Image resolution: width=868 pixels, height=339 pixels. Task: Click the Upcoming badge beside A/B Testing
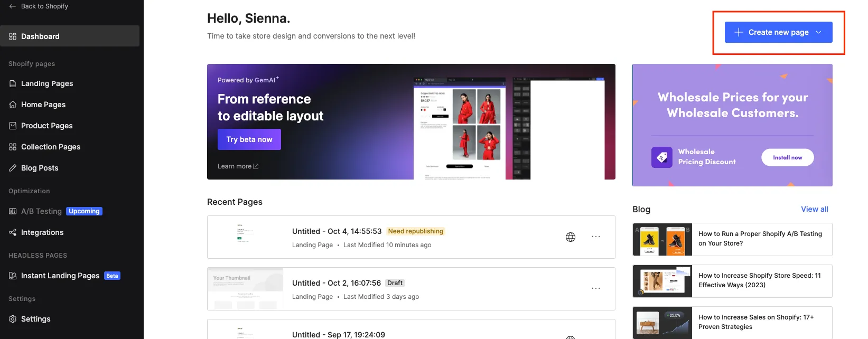pyautogui.click(x=84, y=211)
